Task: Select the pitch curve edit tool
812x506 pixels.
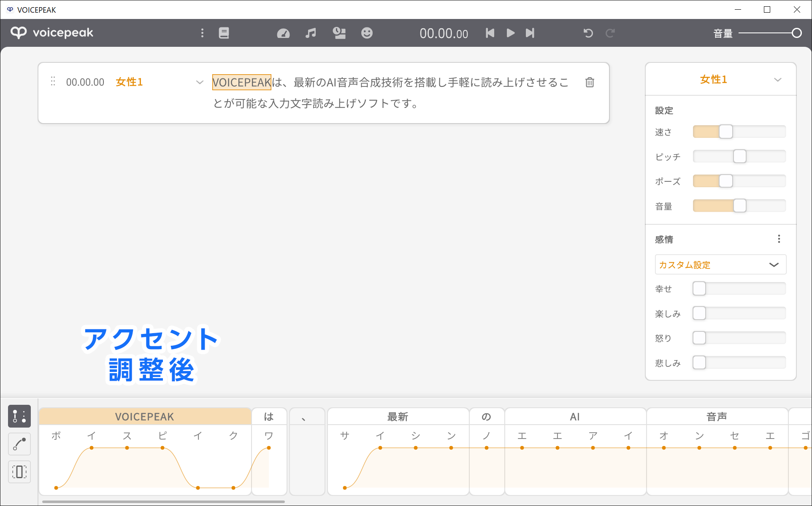Action: (19, 444)
